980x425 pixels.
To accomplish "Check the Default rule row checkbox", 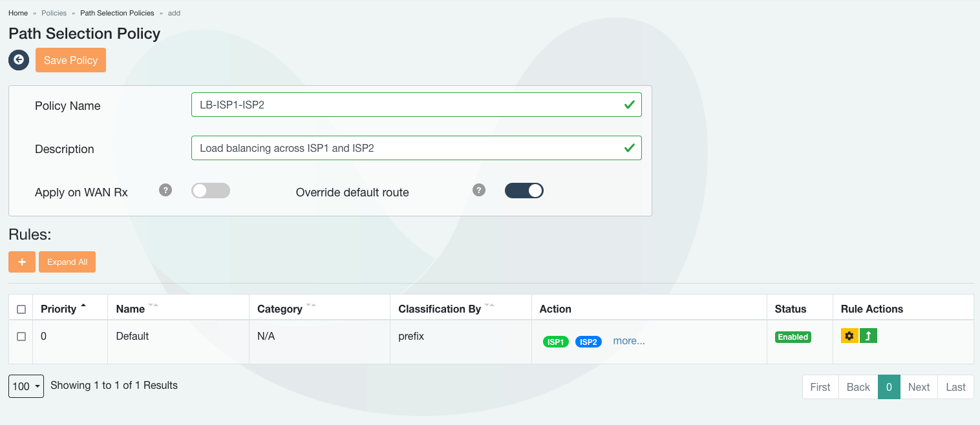I will point(21,337).
